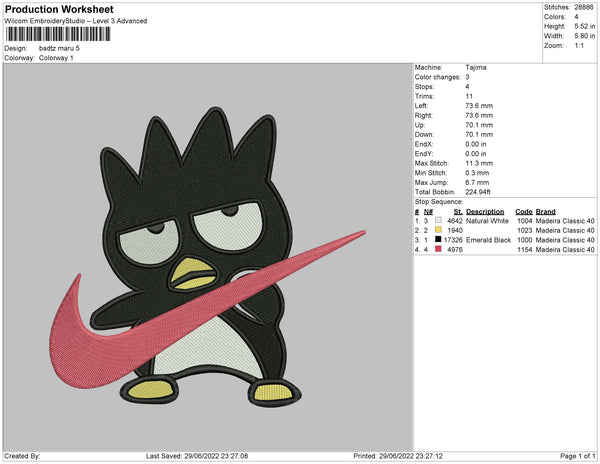This screenshot has width=600, height=464.
Task: Click the 'Created By:' label
Action: point(22,456)
